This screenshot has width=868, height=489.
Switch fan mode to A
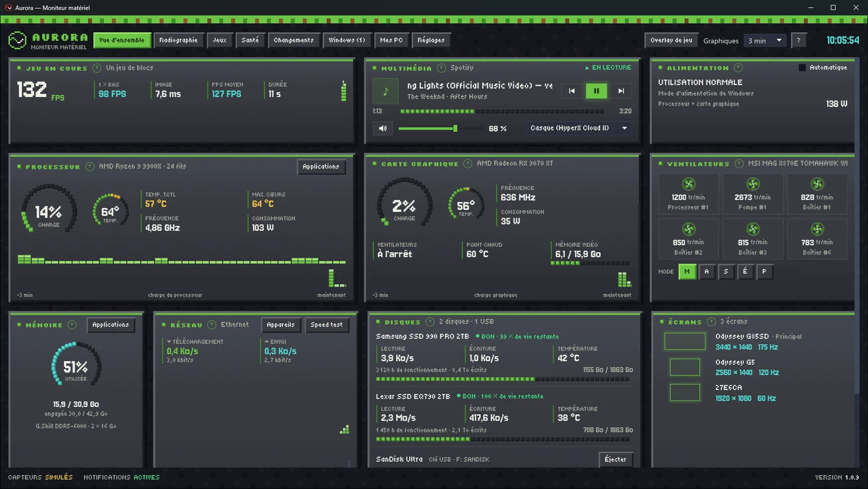pos(707,271)
